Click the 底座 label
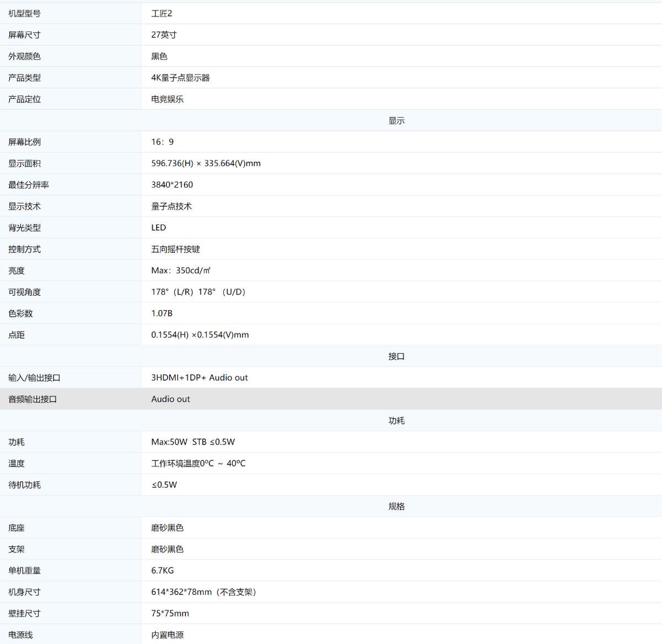662x644 pixels. point(17,528)
